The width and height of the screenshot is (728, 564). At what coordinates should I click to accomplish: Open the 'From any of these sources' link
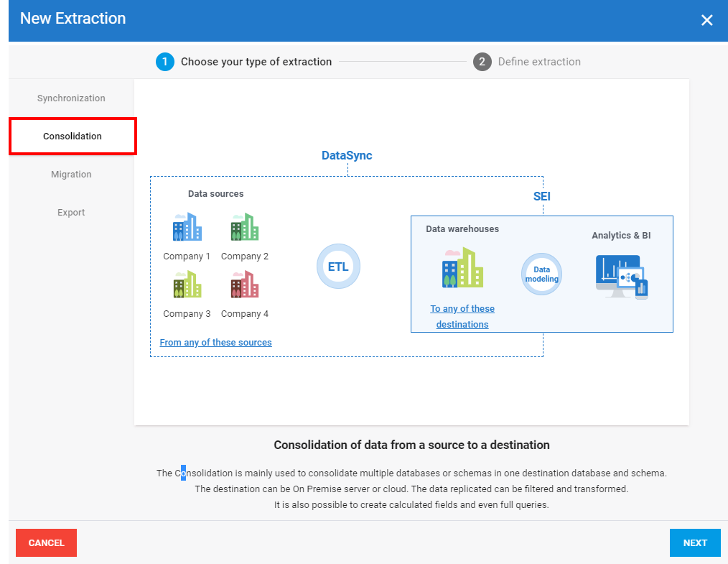point(215,343)
